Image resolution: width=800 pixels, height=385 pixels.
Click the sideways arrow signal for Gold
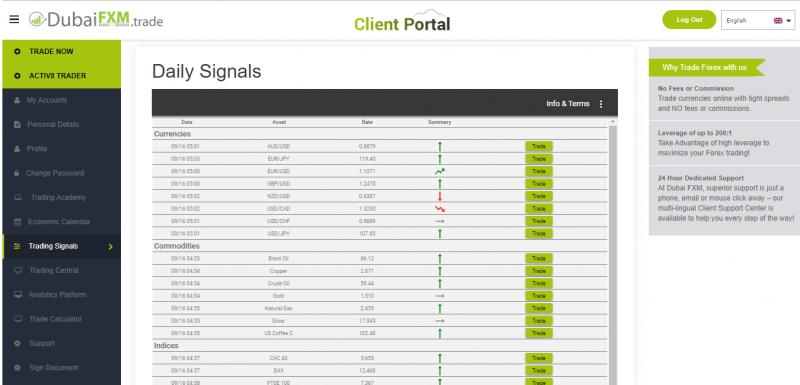440,296
